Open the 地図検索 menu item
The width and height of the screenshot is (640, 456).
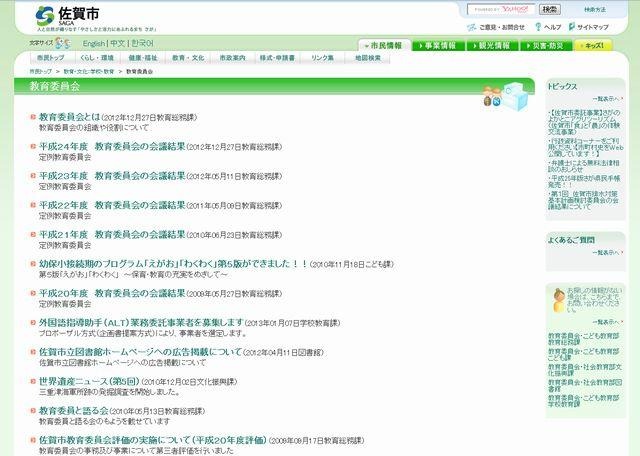368,58
